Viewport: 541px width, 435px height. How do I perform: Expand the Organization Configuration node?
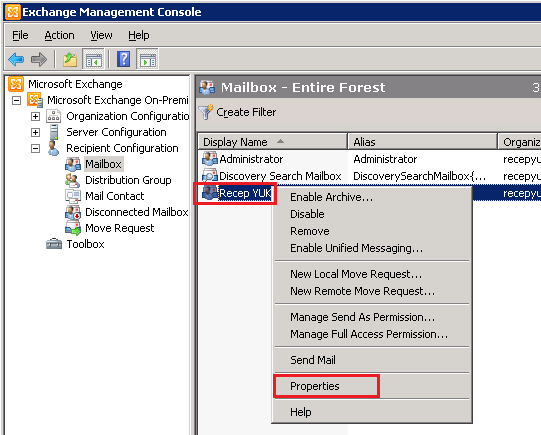35,117
